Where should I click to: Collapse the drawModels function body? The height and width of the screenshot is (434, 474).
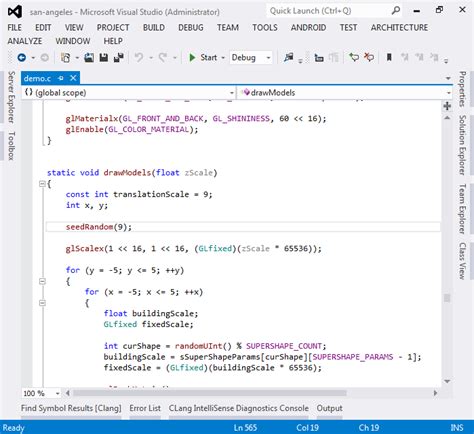(42, 184)
